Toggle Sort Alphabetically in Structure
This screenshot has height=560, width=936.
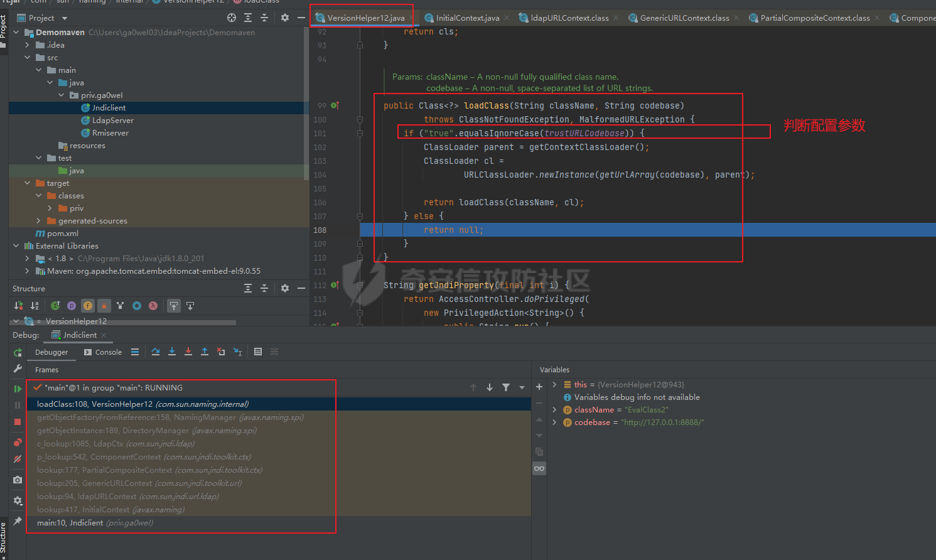tap(35, 306)
